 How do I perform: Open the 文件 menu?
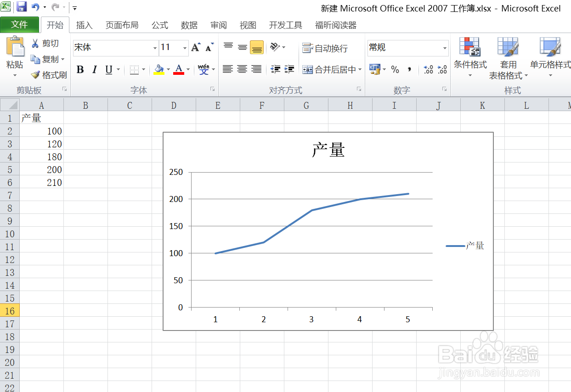tap(20, 25)
